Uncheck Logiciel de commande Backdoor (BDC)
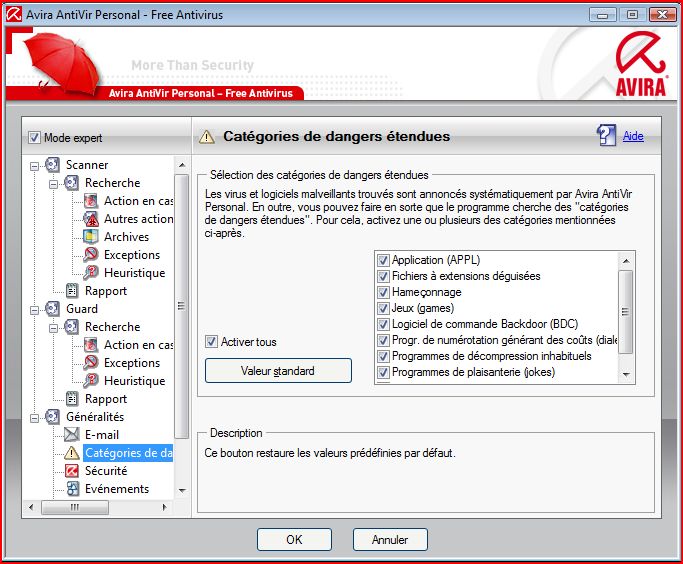683x564 pixels. (x=383, y=324)
